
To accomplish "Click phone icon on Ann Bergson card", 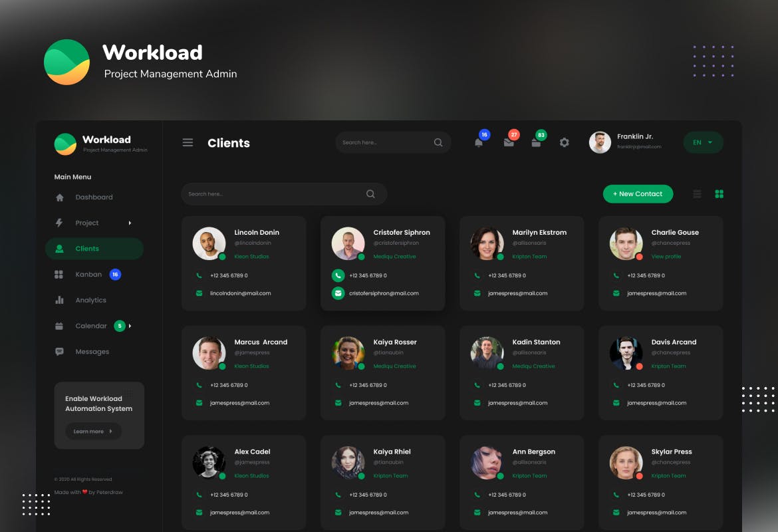I will [477, 495].
